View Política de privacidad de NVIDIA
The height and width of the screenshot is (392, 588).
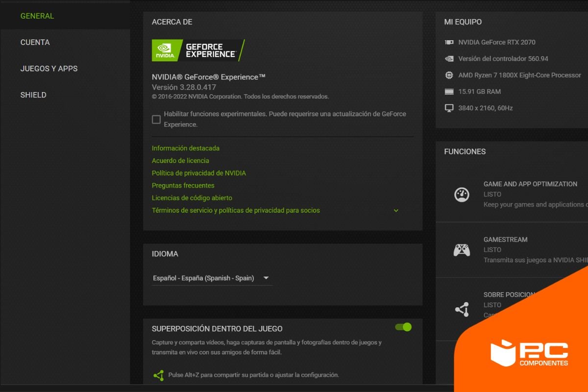[x=199, y=173]
